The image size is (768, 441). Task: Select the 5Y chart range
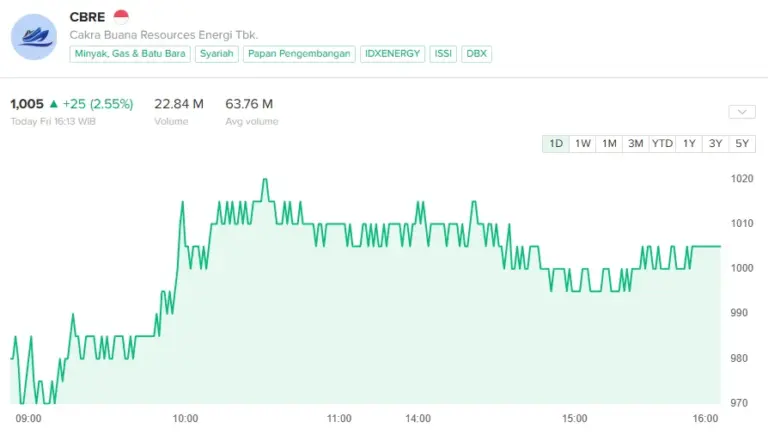tap(742, 144)
